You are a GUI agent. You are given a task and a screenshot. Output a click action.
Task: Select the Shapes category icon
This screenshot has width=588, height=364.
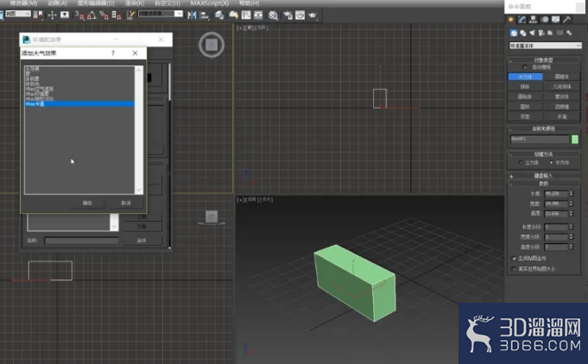[x=522, y=33]
